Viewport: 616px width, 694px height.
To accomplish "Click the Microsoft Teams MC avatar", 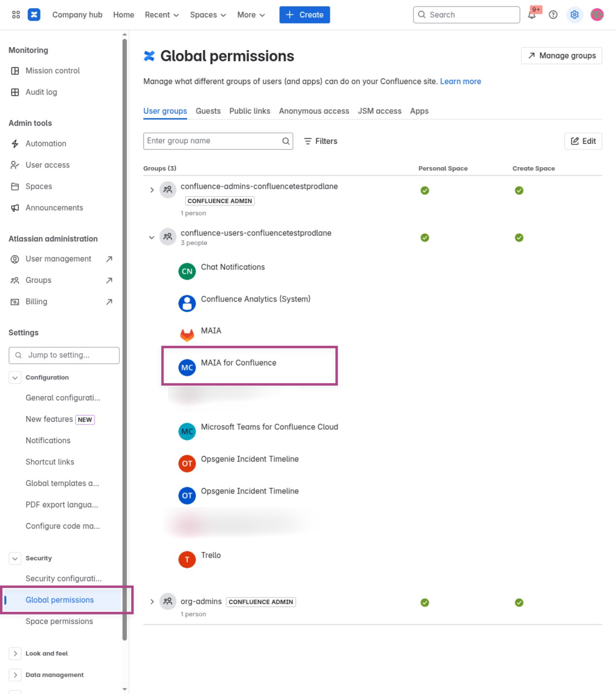I will [187, 432].
